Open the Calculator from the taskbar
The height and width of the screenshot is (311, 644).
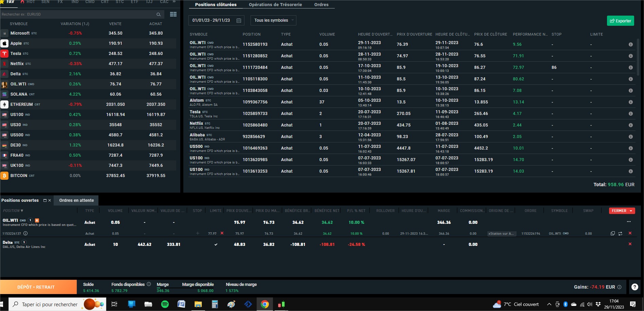tap(215, 304)
